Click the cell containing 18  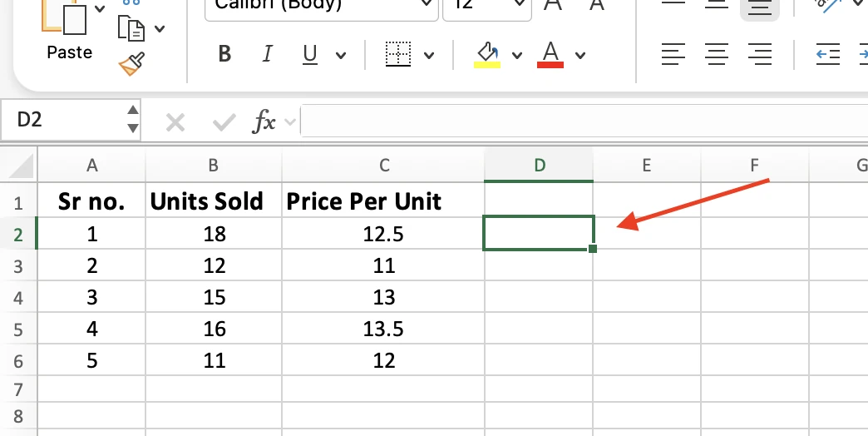214,233
